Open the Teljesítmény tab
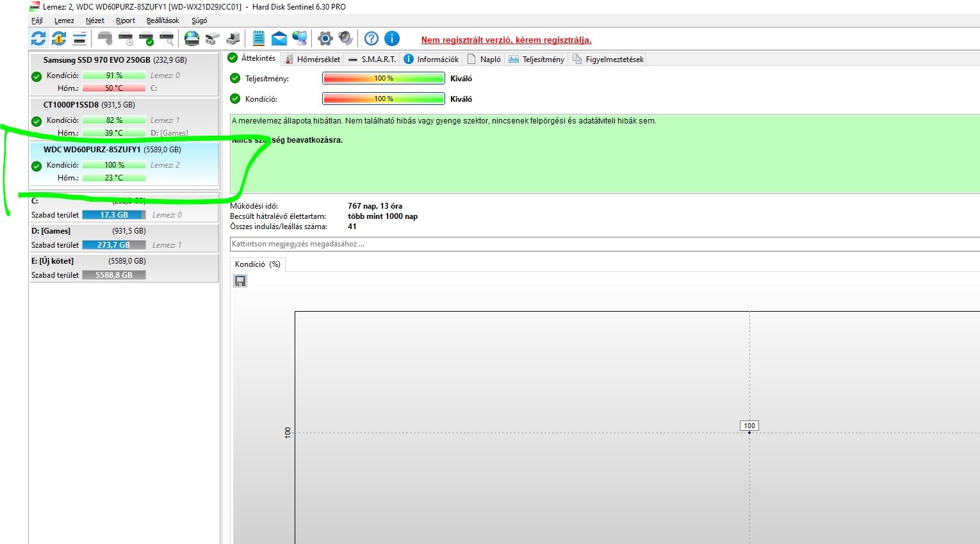This screenshot has width=980, height=544. 537,59
